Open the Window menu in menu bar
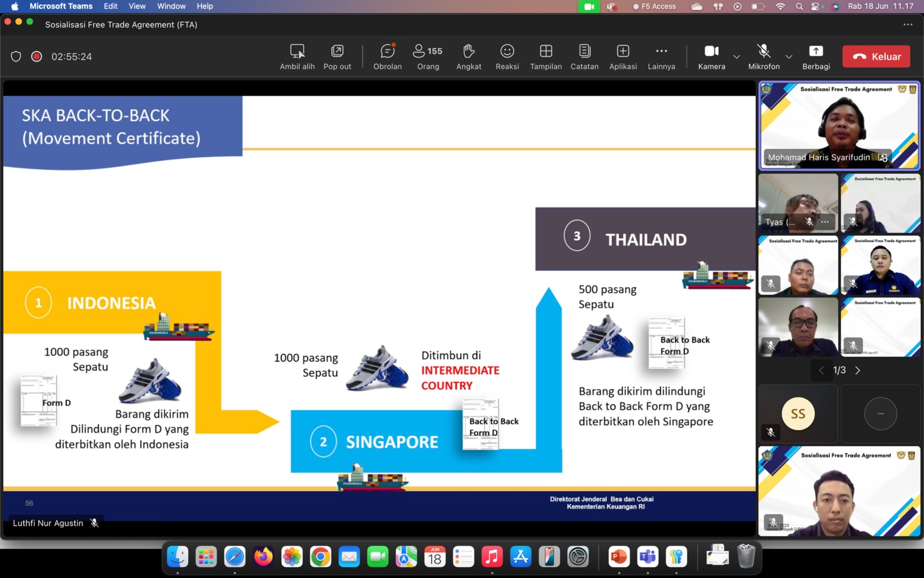 point(171,6)
